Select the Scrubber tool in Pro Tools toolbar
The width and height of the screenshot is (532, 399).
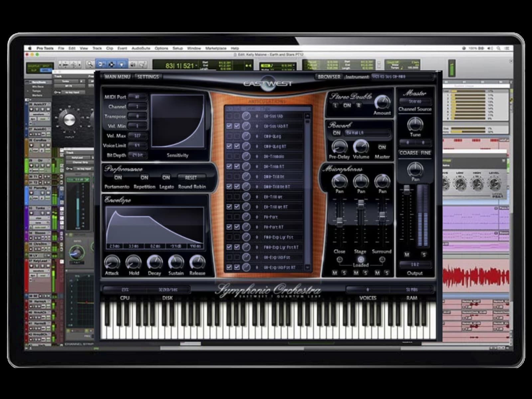tap(133, 65)
